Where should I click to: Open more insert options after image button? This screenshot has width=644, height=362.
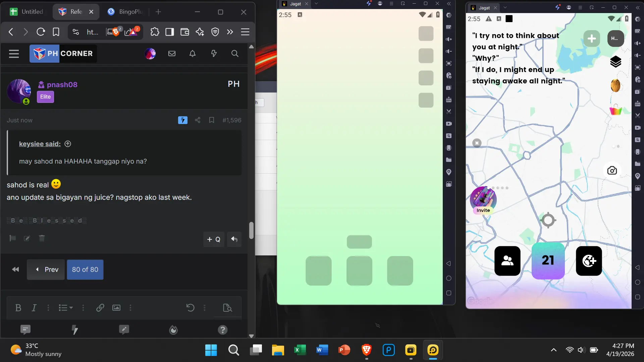(130, 308)
